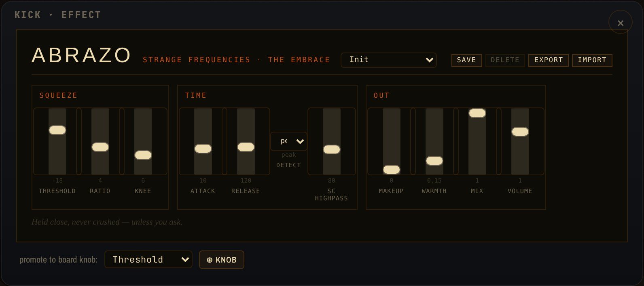
Task: Click the Threshold slider handle
Action: click(x=57, y=130)
